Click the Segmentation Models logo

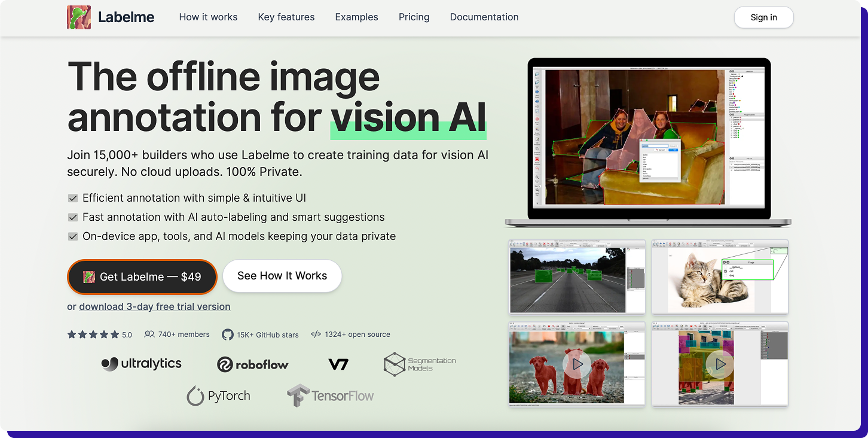pyautogui.click(x=420, y=364)
